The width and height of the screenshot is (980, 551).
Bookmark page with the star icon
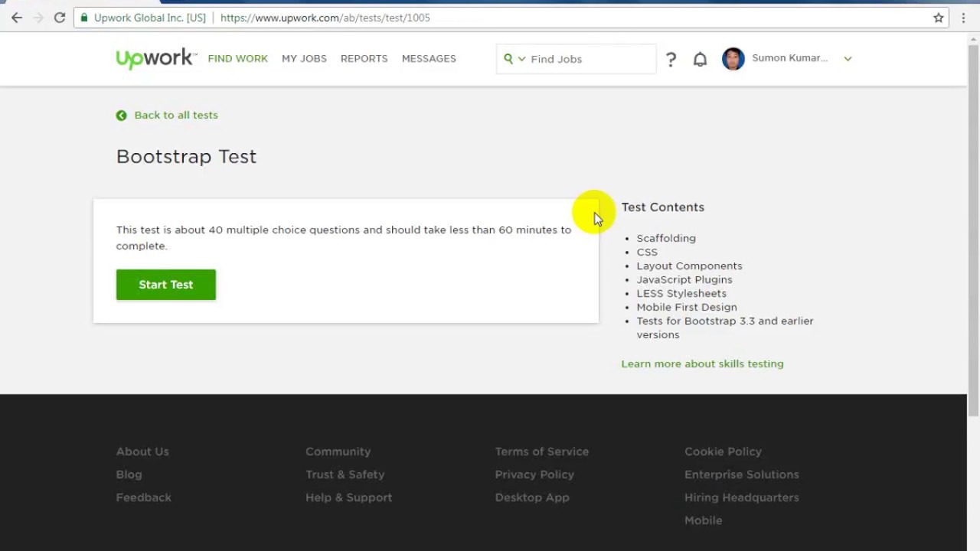coord(939,18)
